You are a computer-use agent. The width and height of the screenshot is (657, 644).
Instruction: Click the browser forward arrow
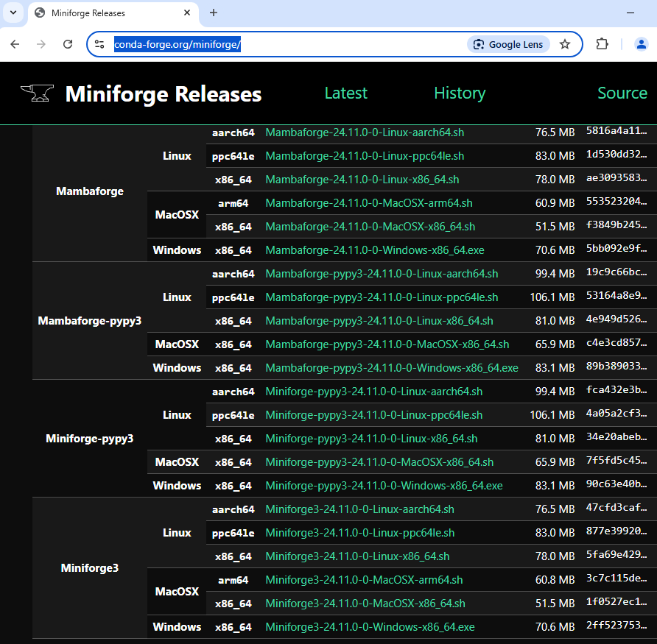(x=41, y=44)
